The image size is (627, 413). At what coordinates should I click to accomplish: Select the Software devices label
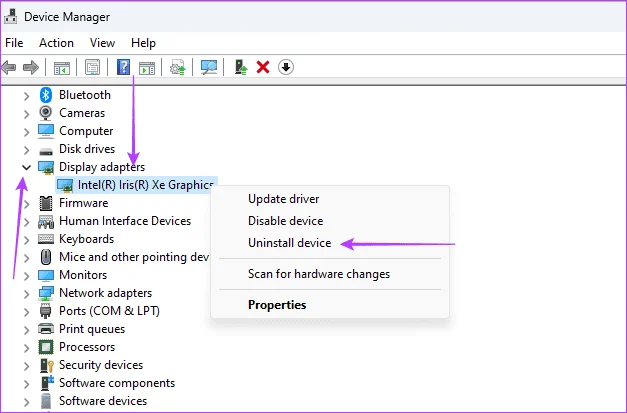[x=103, y=401]
